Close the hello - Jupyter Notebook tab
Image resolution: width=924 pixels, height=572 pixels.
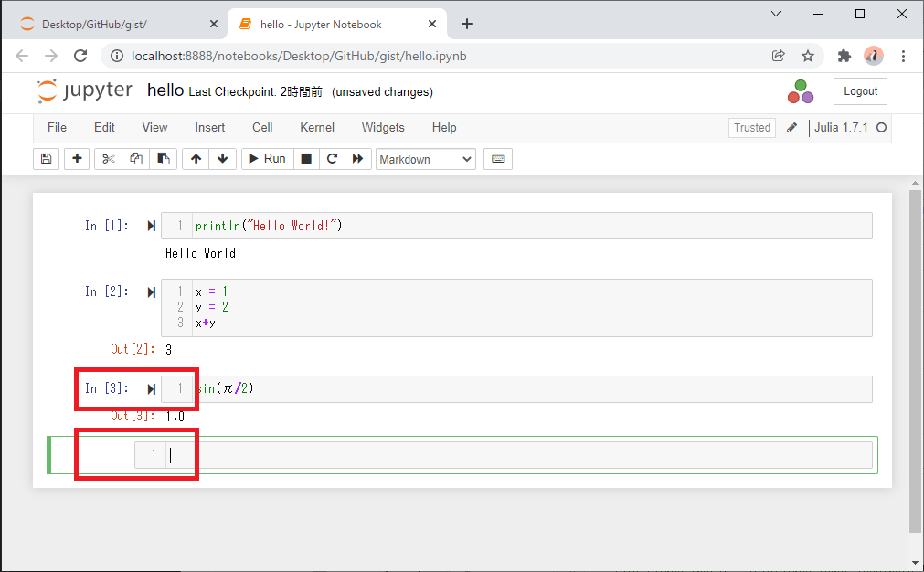coord(432,24)
